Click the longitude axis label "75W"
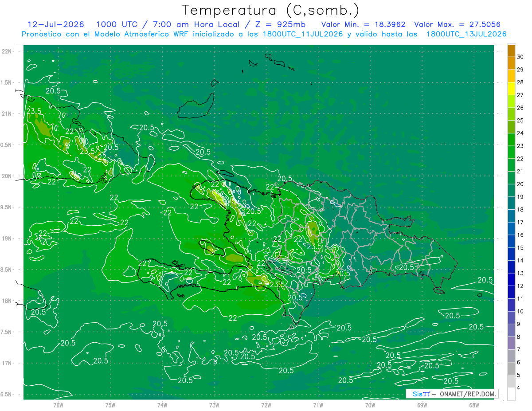This screenshot has width=532, height=411. click(110, 405)
